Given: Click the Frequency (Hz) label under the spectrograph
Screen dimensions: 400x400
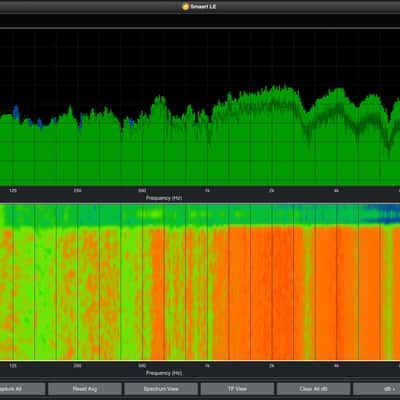Looking at the screenshot, I should tap(164, 373).
